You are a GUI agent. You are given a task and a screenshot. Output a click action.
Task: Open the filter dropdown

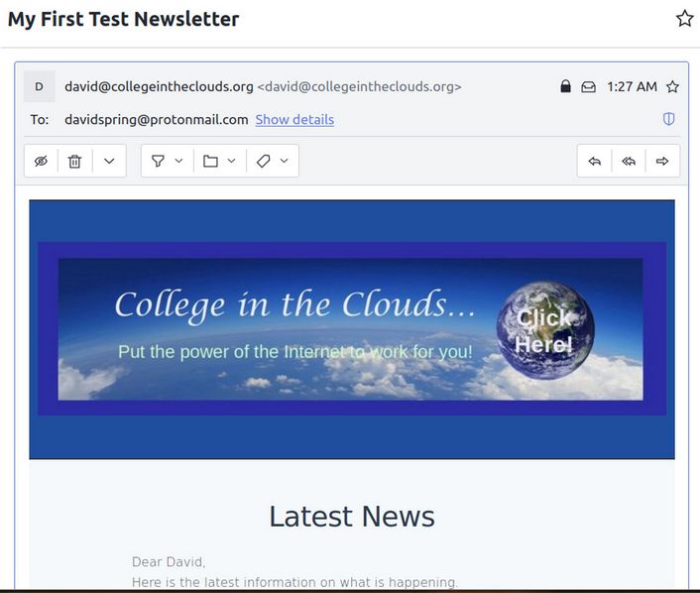(x=167, y=161)
